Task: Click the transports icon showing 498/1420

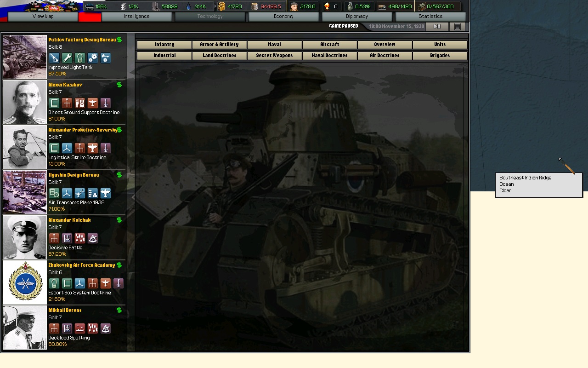Action: (381, 6)
